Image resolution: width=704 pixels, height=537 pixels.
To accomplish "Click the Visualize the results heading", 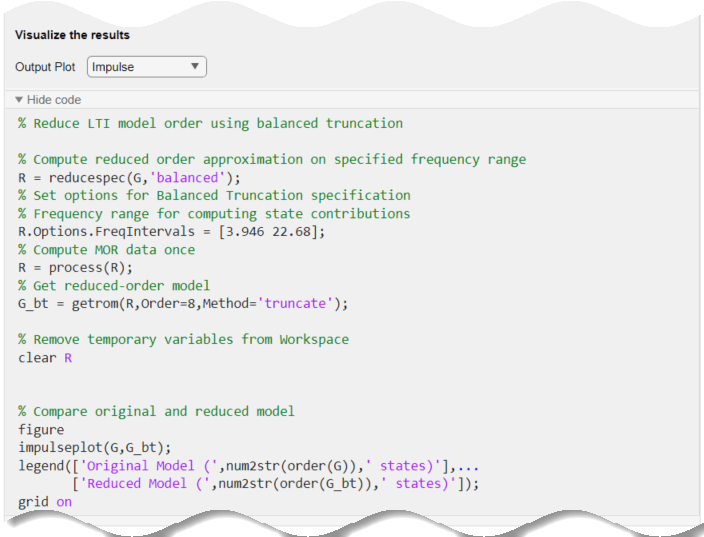I will (72, 35).
